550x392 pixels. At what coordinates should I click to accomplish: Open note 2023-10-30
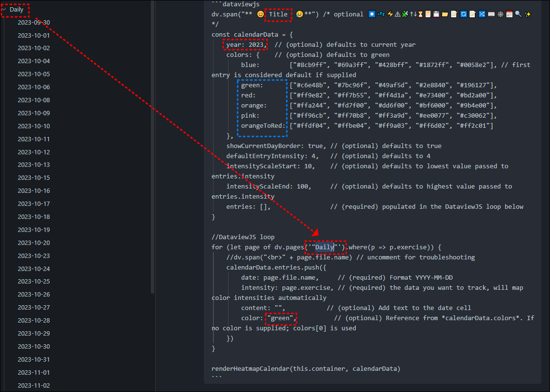pos(34,346)
